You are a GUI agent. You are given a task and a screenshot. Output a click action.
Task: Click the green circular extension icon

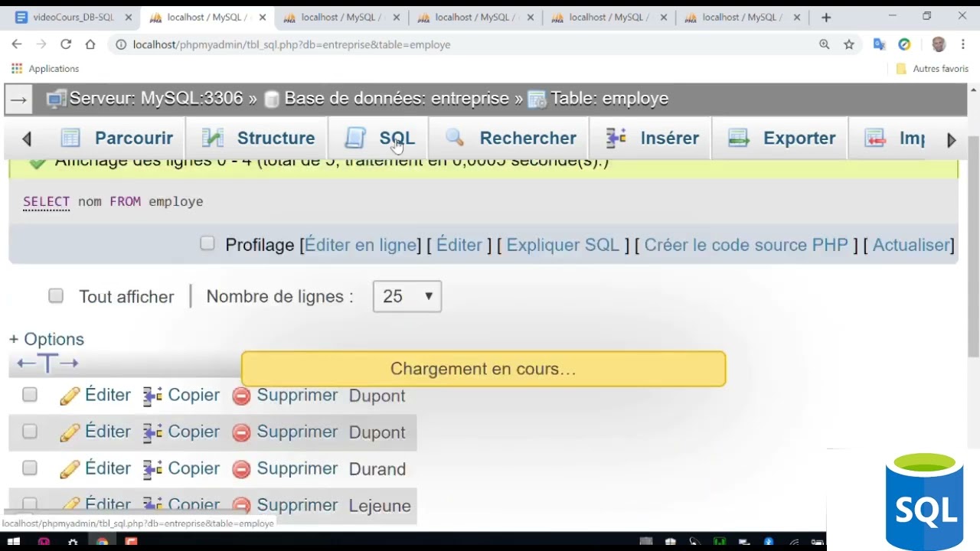pyautogui.click(x=904, y=44)
